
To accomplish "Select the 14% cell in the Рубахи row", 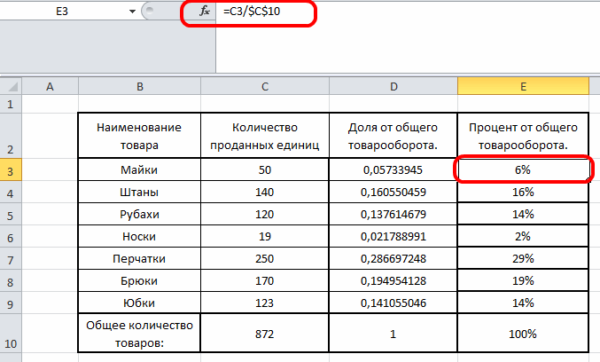I will (523, 214).
